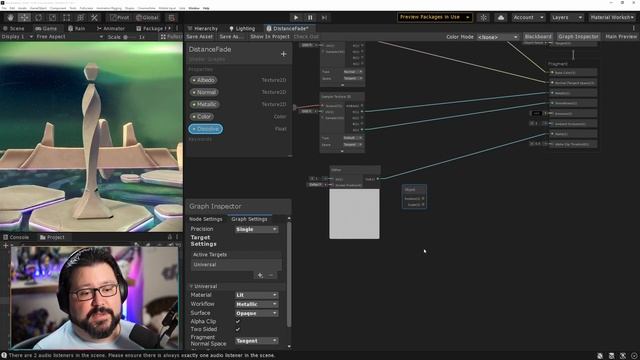This screenshot has height=360, width=640.
Task: Open the Collab sunburst icon
Action: 483,18
